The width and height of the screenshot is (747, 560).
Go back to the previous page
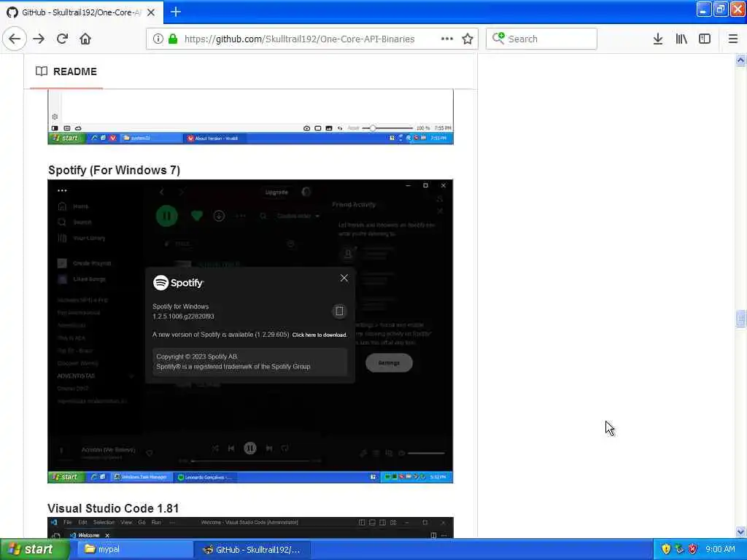point(15,39)
